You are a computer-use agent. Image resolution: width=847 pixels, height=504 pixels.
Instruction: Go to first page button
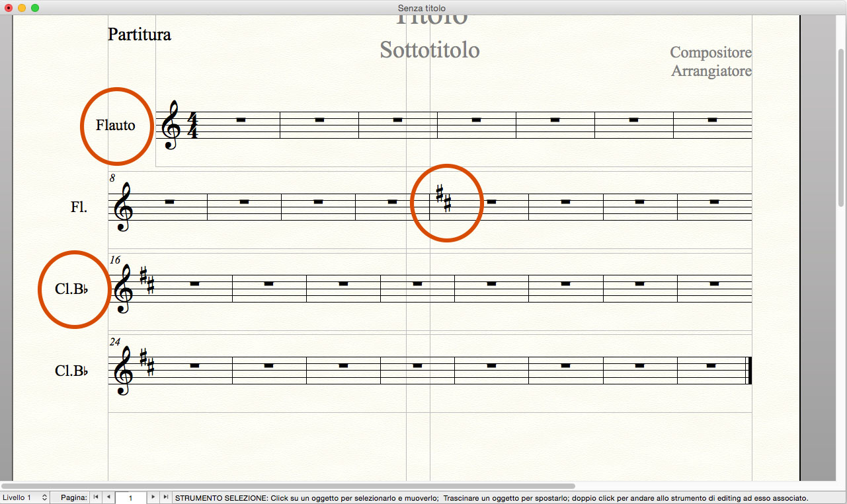[x=95, y=497]
